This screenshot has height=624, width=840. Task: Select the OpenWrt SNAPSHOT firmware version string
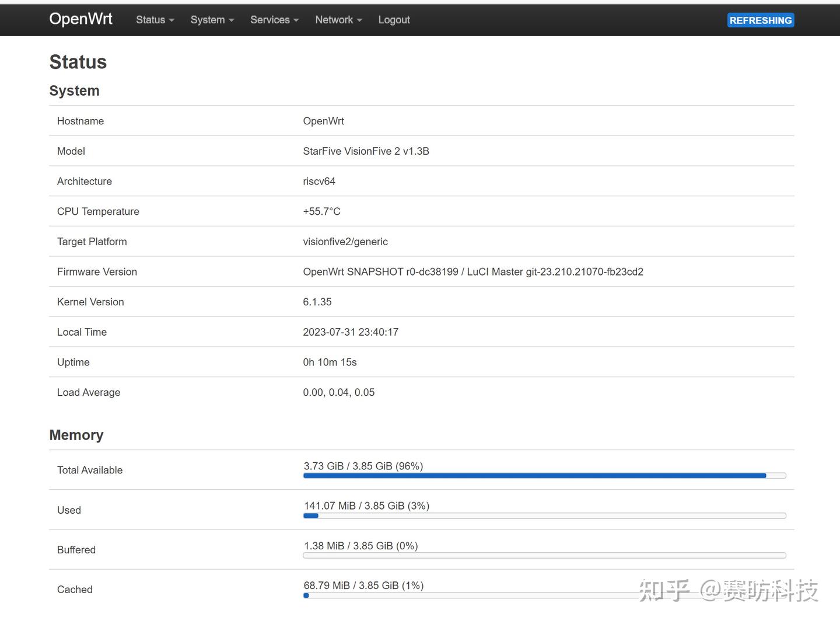click(473, 272)
